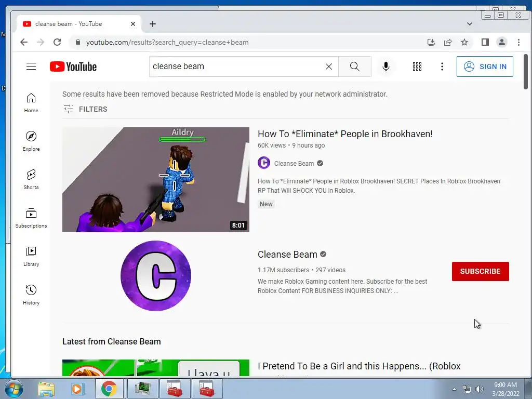Screen dimensions: 532x399
Task: Share this page from address bar
Action: pos(447,42)
